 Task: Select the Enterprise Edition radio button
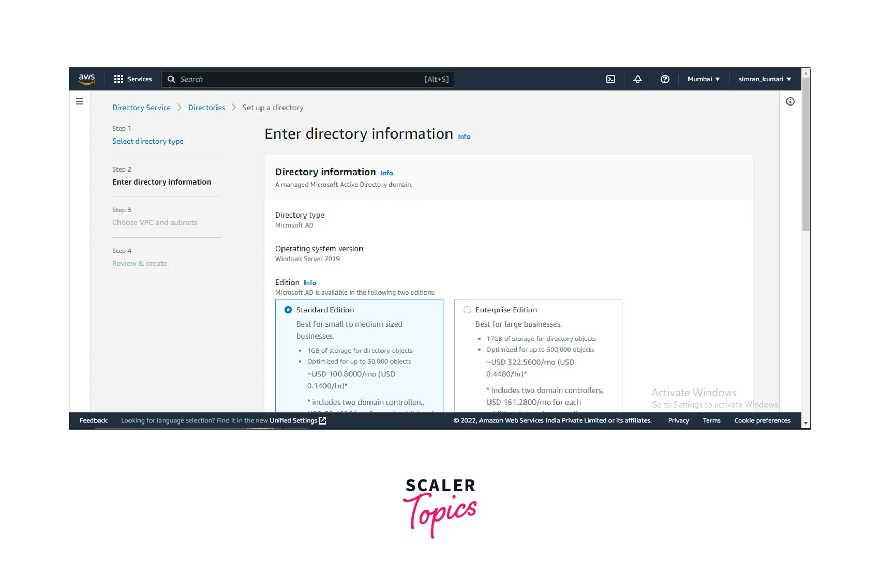click(x=467, y=310)
